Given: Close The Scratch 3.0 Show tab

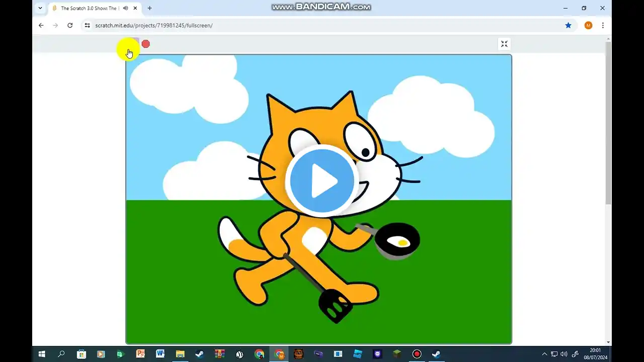Looking at the screenshot, I should 135,8.
